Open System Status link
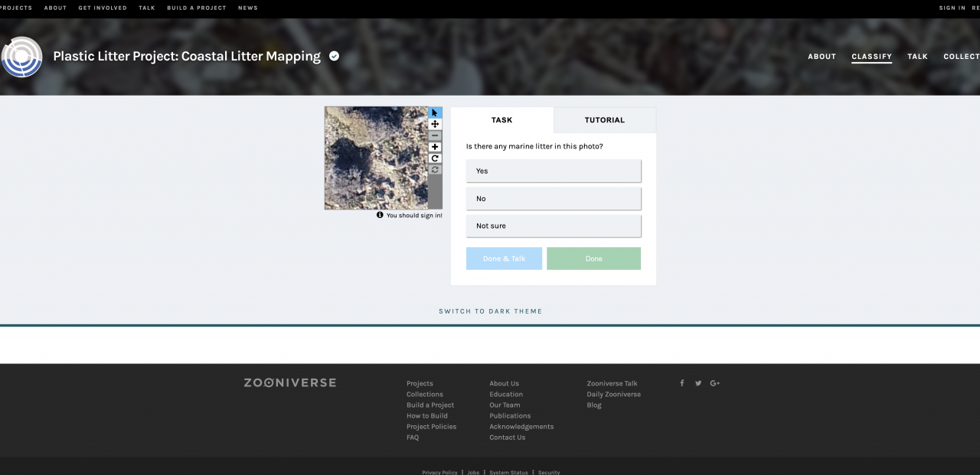This screenshot has height=475, width=980. point(509,472)
